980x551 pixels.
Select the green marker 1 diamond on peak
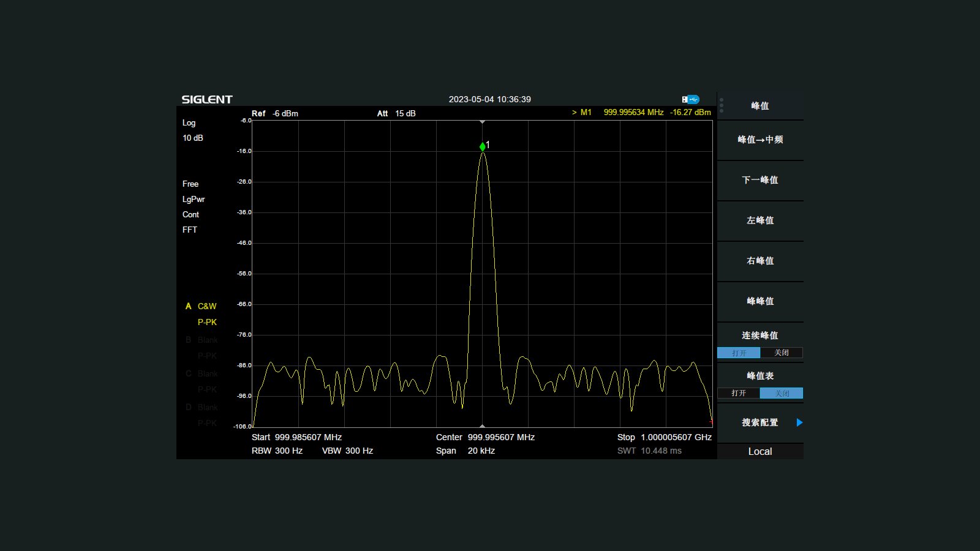[x=483, y=146]
